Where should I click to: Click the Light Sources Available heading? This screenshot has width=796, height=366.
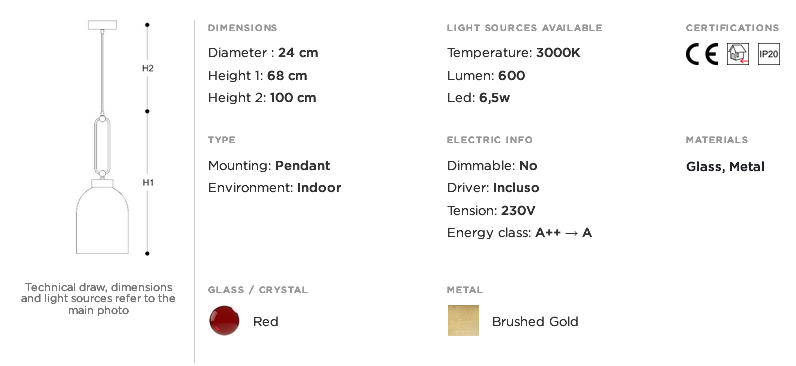tap(524, 28)
